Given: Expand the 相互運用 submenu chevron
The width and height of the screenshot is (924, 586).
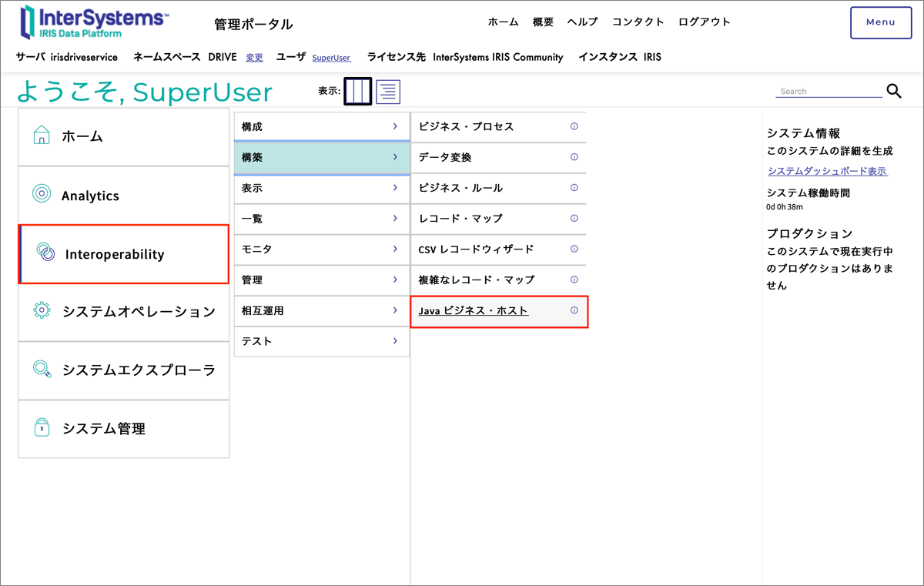Looking at the screenshot, I should [395, 310].
